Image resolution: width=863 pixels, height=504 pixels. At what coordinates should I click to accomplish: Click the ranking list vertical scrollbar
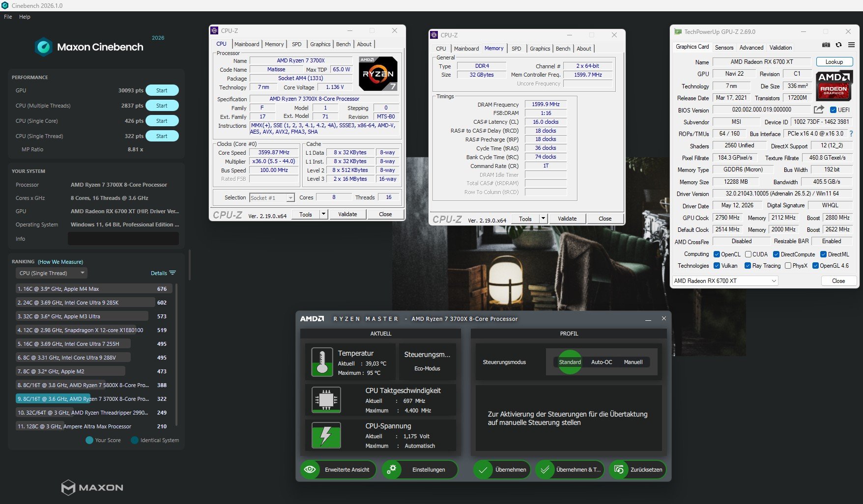[176, 356]
